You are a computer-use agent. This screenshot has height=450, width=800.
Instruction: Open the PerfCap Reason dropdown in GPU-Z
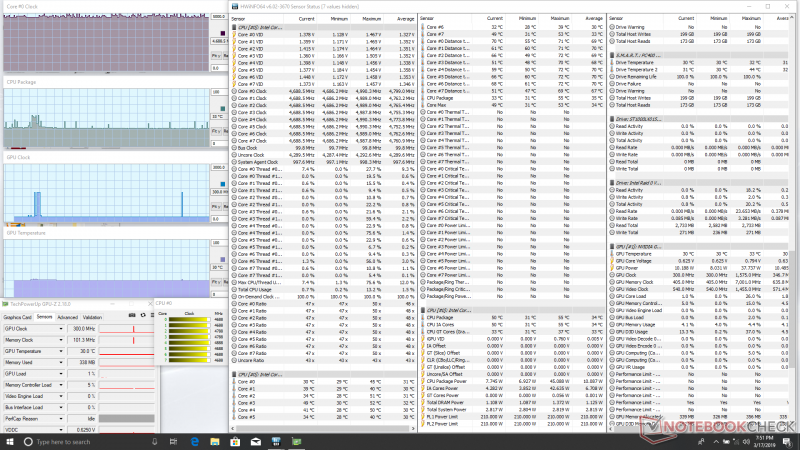pos(61,419)
